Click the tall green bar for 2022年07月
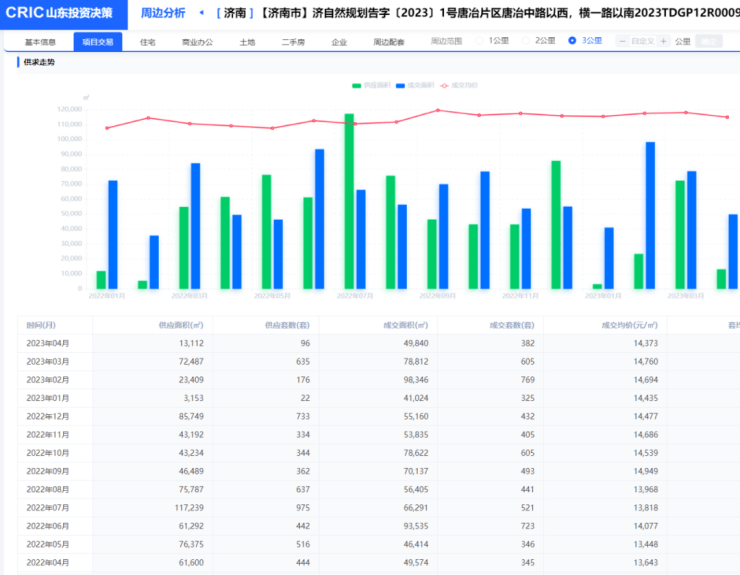740x575 pixels. (349, 200)
